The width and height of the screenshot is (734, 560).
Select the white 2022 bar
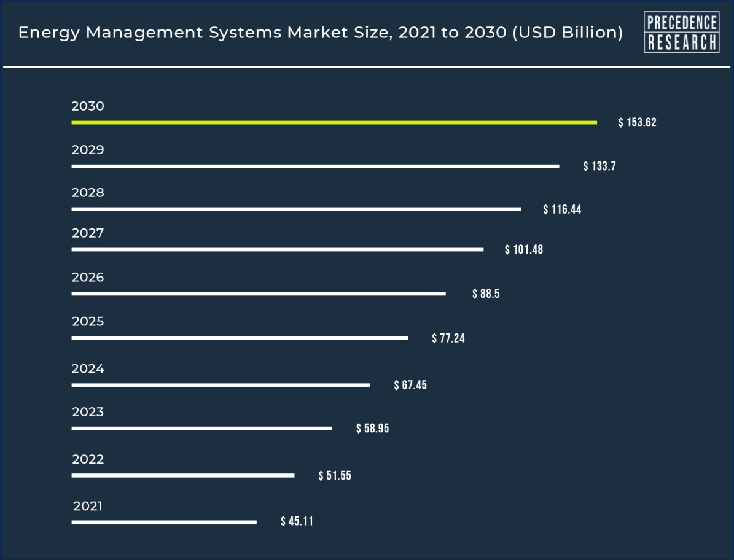pos(182,475)
